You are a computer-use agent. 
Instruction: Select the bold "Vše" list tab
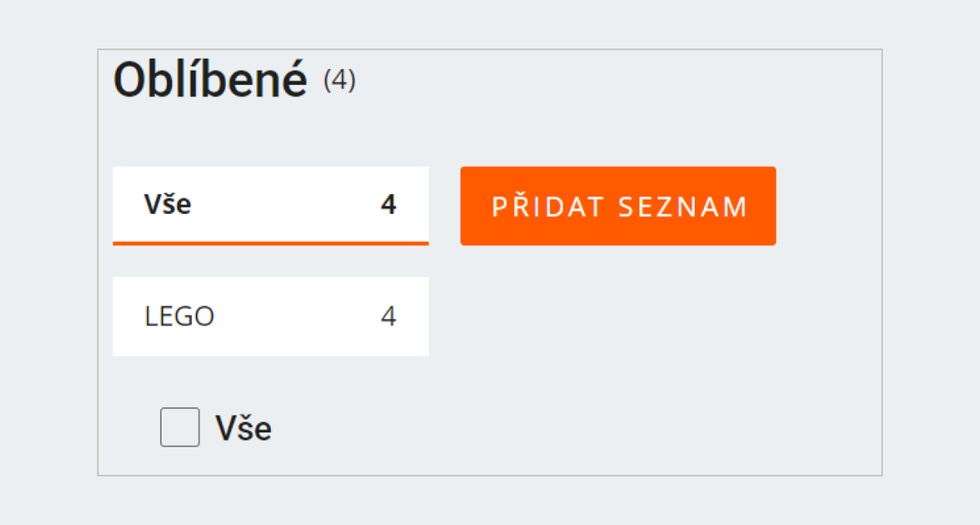tap(168, 204)
